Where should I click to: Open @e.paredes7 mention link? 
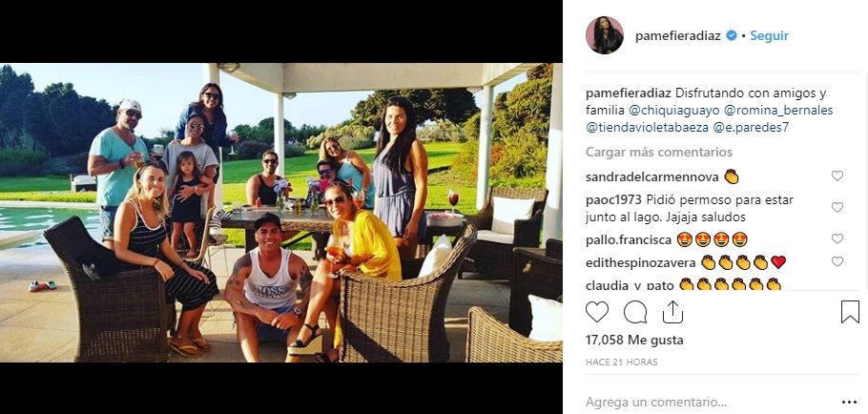(x=751, y=127)
